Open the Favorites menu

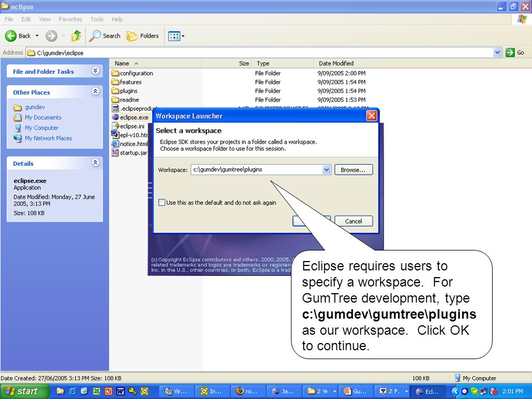coord(70,19)
